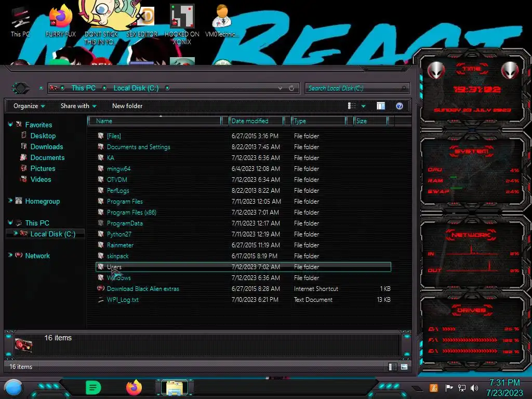The image size is (532, 399).
Task: Click the help question mark icon
Action: tap(400, 106)
